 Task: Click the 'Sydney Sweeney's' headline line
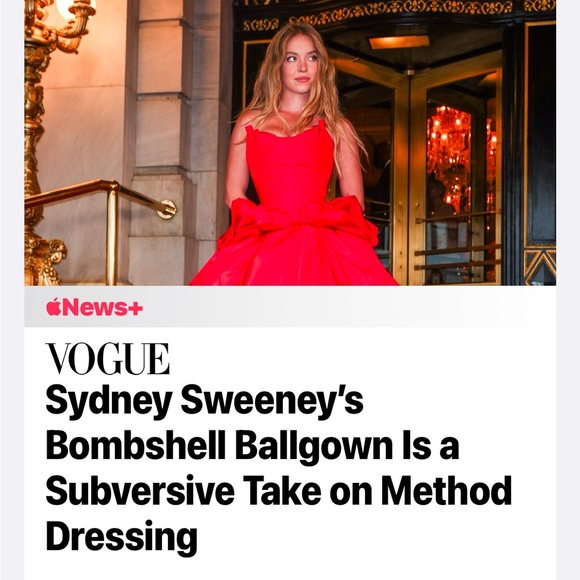(x=204, y=401)
